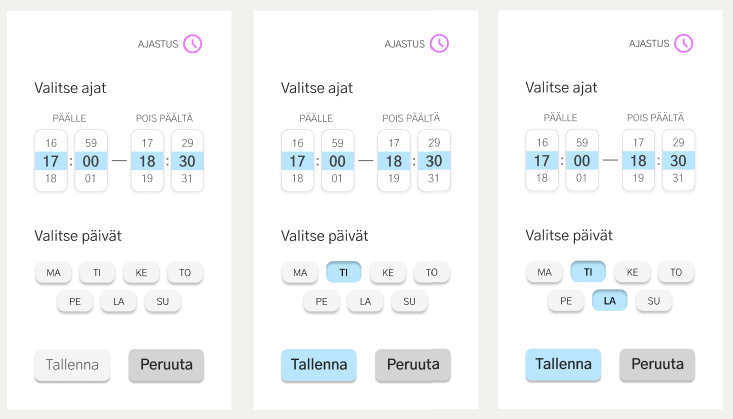Toggle the MA day in the left panel
733x419 pixels.
pos(54,272)
